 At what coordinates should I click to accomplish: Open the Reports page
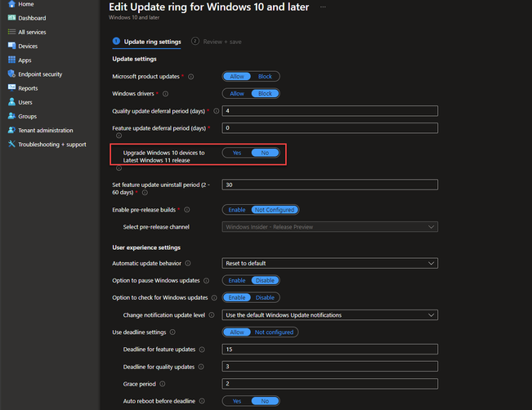28,88
